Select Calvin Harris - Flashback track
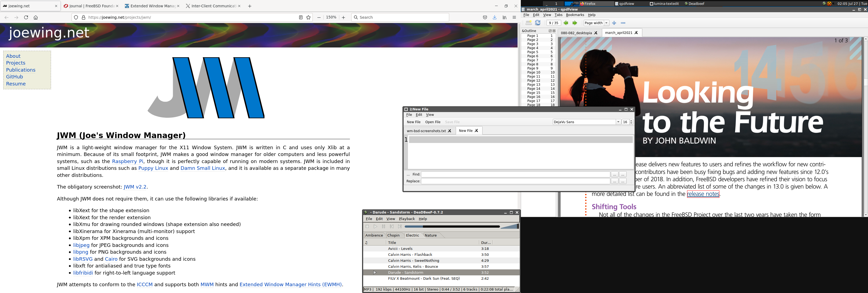 pos(441,255)
